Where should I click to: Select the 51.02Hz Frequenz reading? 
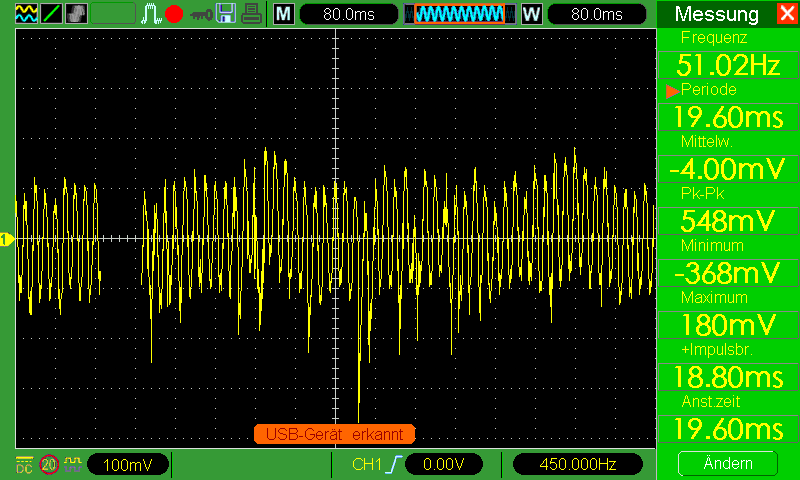tap(728, 65)
